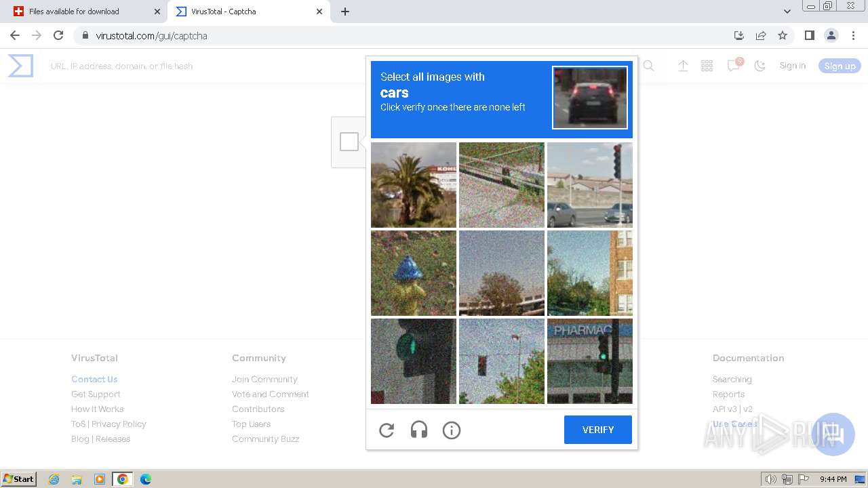The width and height of the screenshot is (868, 488).
Task: Open Microsoft Edge from taskbar
Action: click(145, 479)
